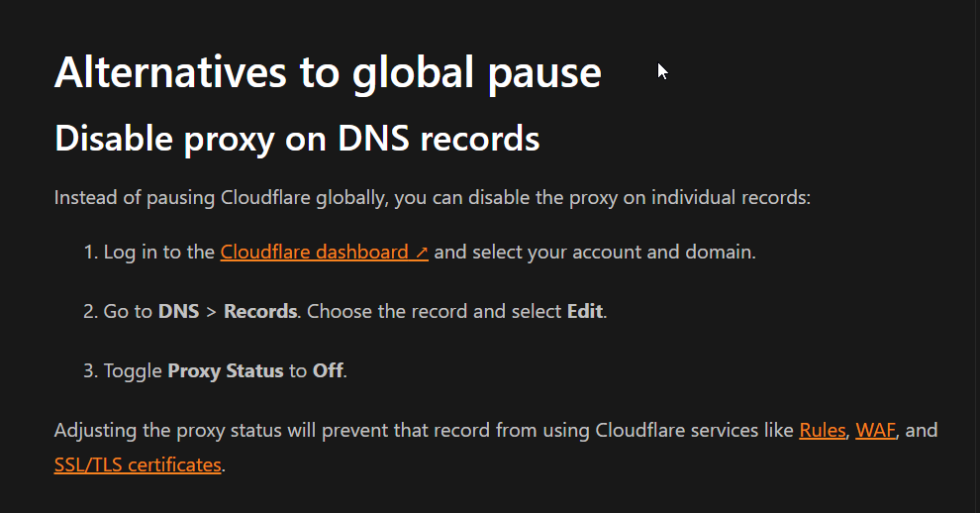Click the number 3 list marker

click(x=91, y=371)
